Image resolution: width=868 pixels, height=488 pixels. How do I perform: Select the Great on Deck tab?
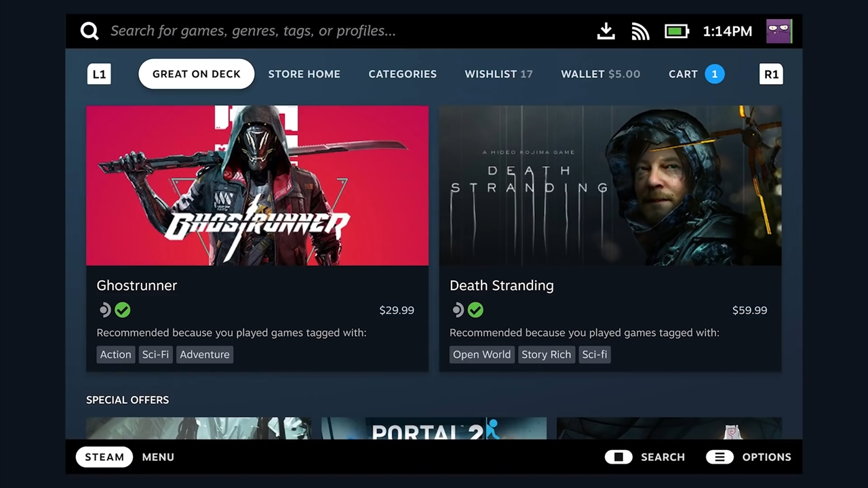coord(196,74)
